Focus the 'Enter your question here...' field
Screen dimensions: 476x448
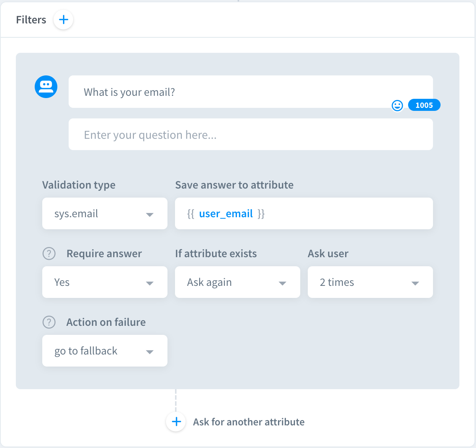pos(250,135)
